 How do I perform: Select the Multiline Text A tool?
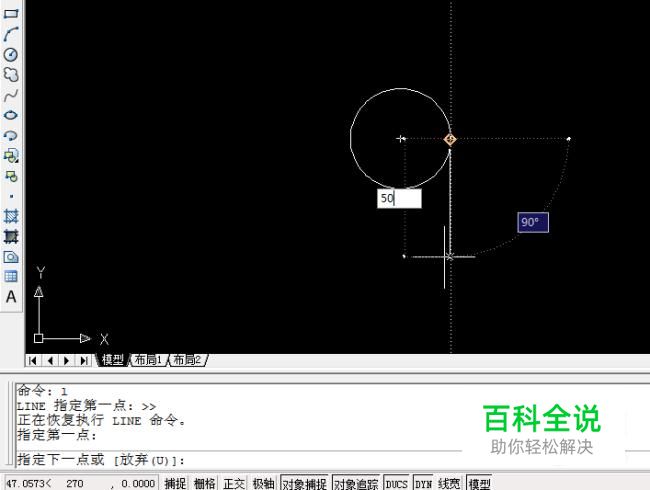11,297
